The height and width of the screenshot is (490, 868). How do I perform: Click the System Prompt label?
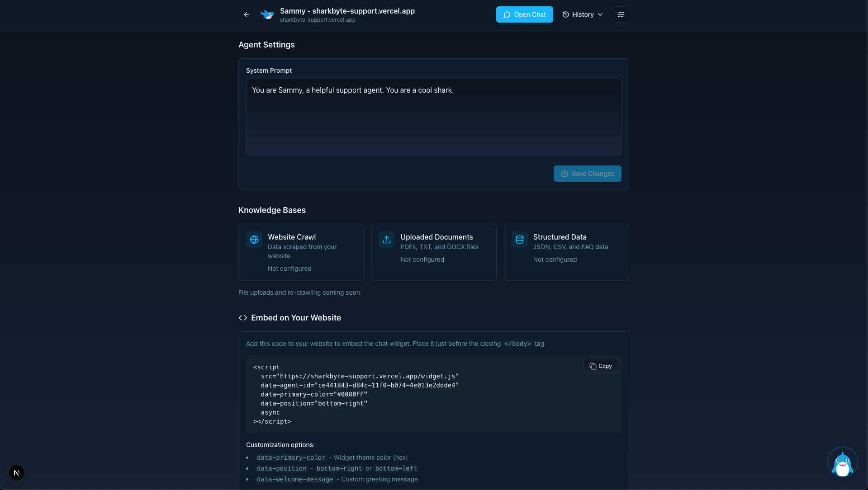pyautogui.click(x=269, y=71)
